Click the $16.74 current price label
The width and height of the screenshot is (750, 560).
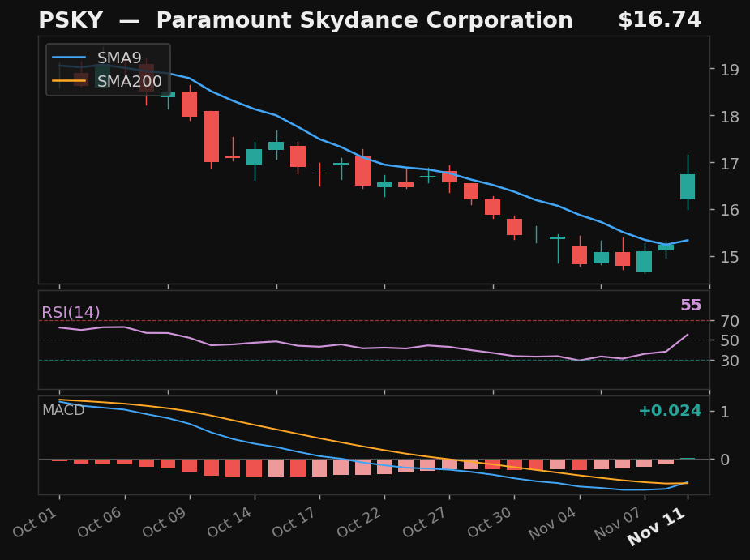point(660,20)
